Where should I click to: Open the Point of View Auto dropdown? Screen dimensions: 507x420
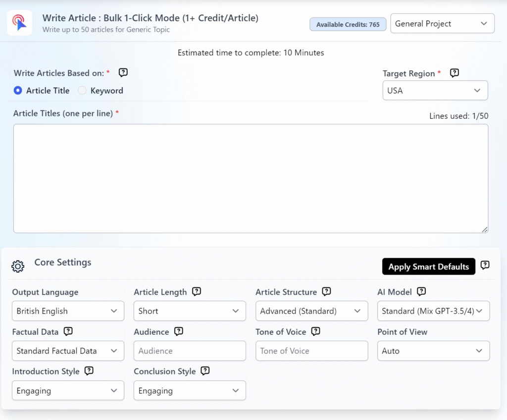click(433, 351)
